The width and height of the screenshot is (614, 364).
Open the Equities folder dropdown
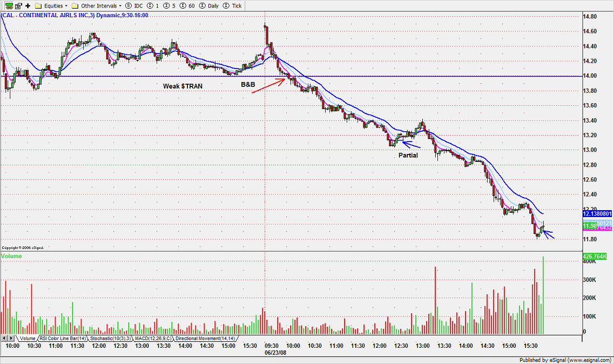51,6
